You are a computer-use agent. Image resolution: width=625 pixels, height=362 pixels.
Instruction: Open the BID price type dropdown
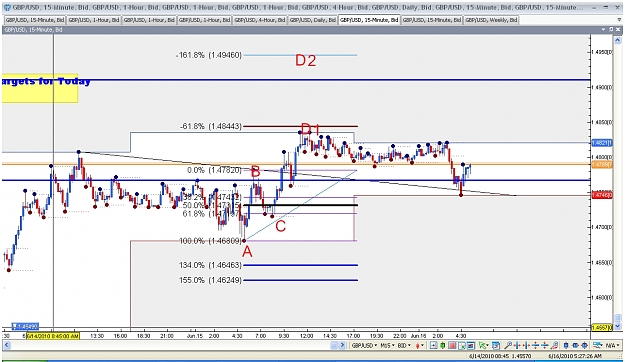(404, 345)
